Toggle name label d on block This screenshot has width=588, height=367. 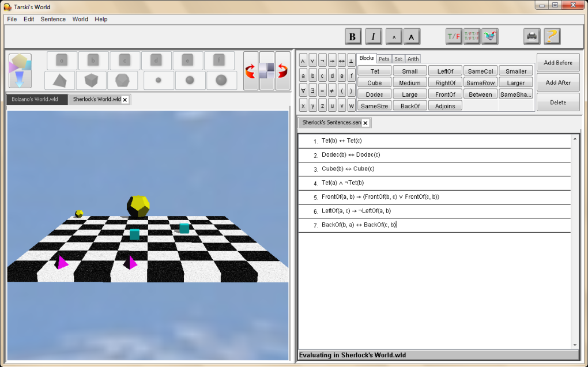click(156, 60)
